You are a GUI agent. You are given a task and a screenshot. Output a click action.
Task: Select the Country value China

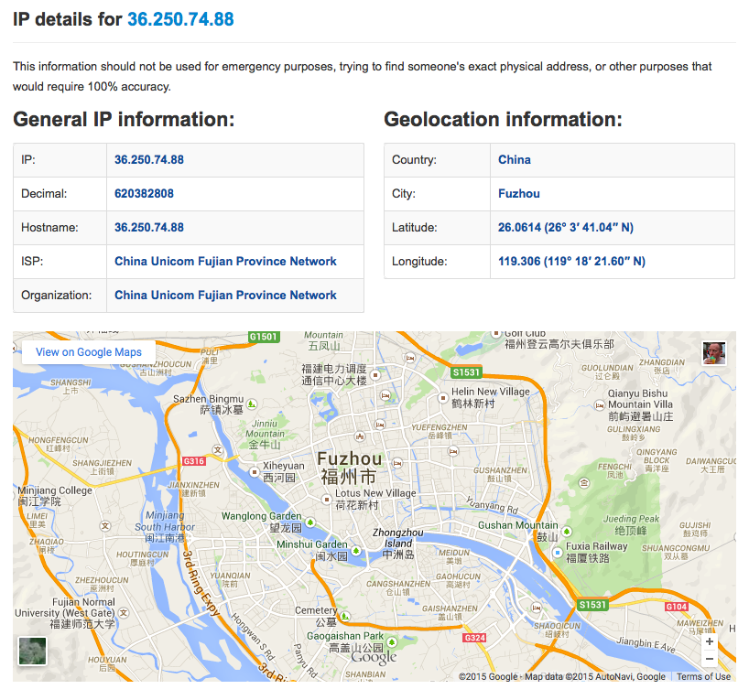coord(515,159)
